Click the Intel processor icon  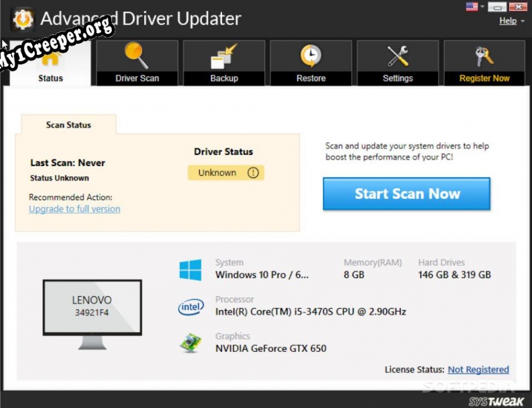pos(190,307)
